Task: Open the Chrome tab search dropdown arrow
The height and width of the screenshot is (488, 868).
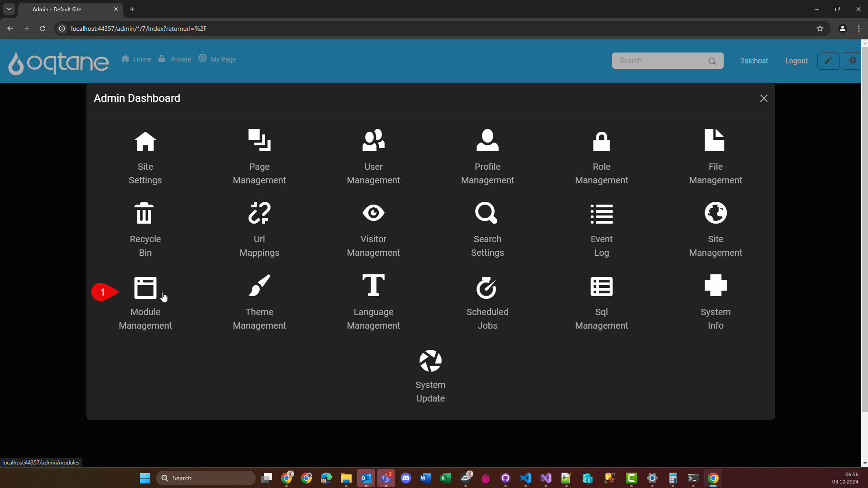Action: 9,9
